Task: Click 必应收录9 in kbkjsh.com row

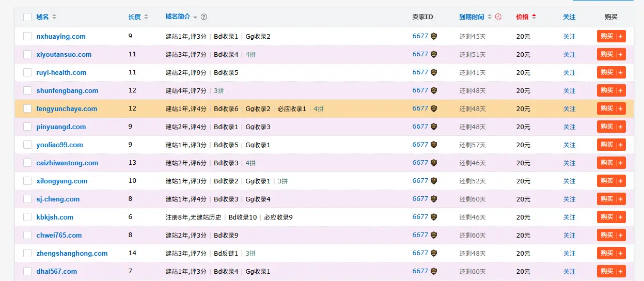Action: tap(278, 217)
